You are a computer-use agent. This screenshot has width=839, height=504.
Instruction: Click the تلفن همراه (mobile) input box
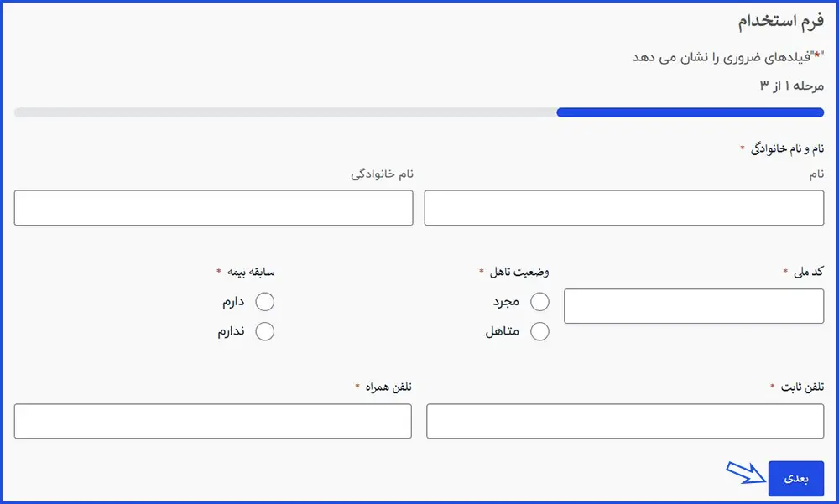coord(213,421)
